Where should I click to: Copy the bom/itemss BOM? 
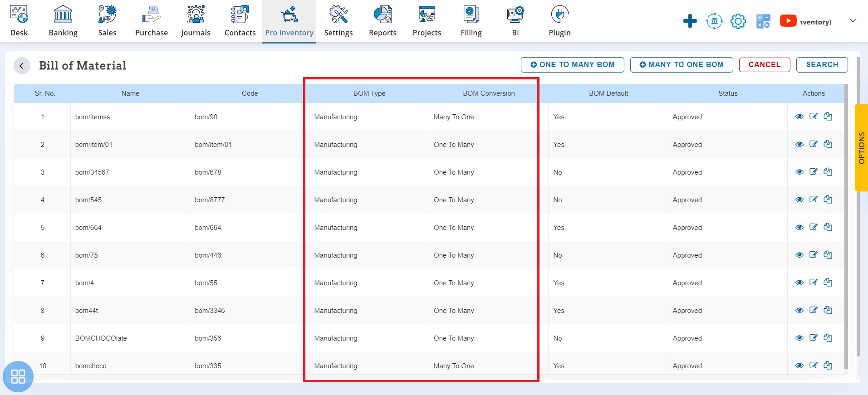click(x=828, y=116)
